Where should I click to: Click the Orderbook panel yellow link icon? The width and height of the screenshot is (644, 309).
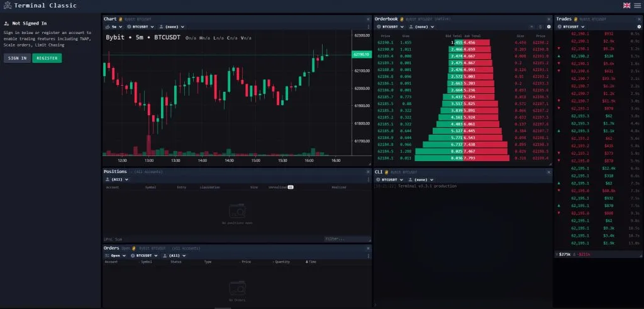402,19
